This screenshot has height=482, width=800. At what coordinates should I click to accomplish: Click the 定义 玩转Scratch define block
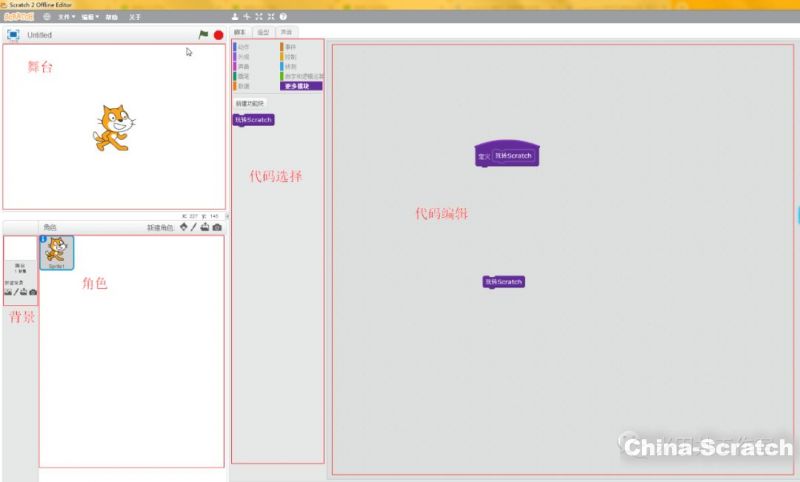[x=507, y=156]
